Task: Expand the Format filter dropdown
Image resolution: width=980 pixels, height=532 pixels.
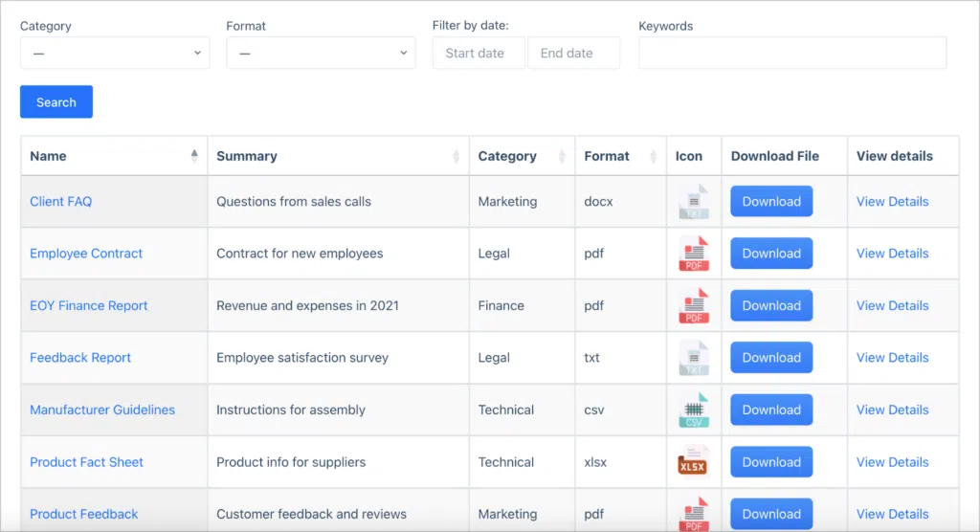Action: (x=321, y=54)
